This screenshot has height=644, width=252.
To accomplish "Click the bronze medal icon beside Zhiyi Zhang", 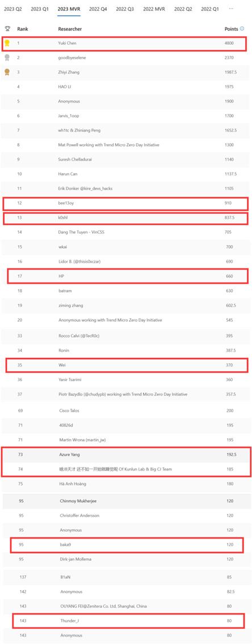I will (7, 72).
